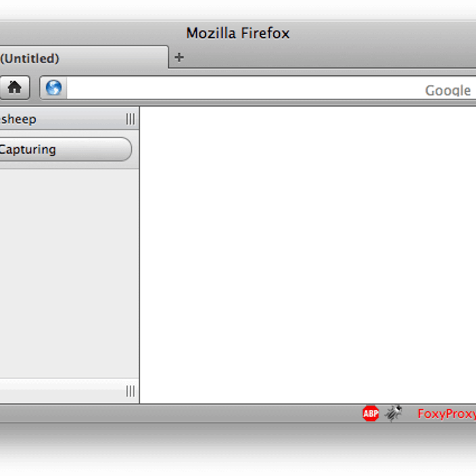Click the Home button icon
This screenshot has width=476, height=476.
(x=15, y=87)
